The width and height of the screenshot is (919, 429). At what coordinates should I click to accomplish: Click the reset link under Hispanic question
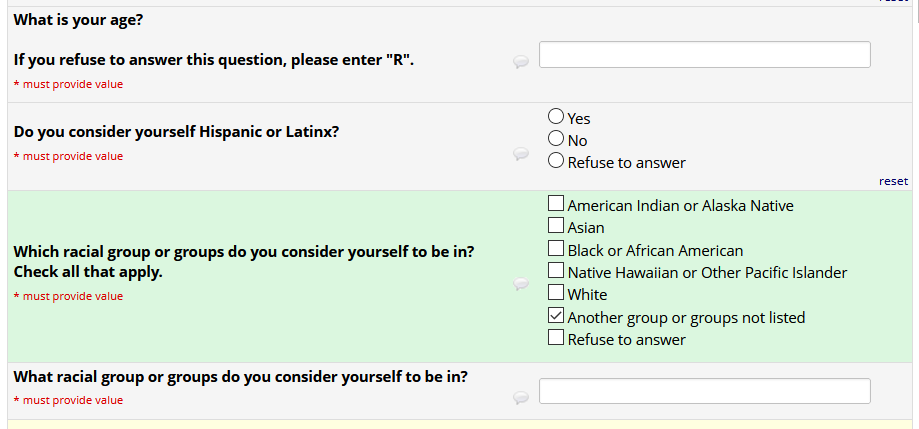893,181
